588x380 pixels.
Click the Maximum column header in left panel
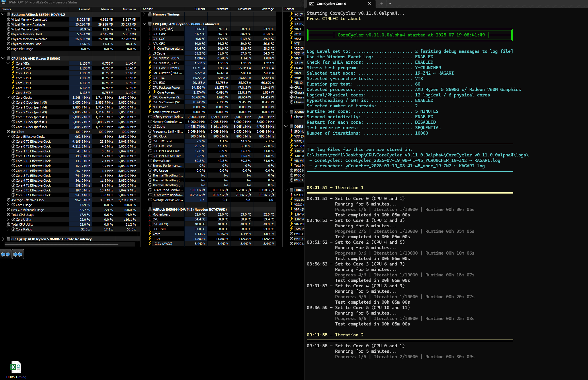pos(126,9)
